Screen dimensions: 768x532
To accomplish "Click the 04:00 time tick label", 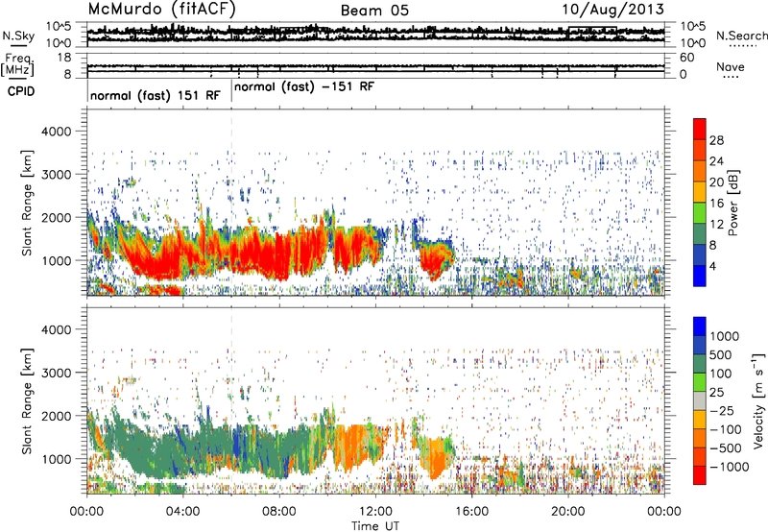I will [182, 512].
